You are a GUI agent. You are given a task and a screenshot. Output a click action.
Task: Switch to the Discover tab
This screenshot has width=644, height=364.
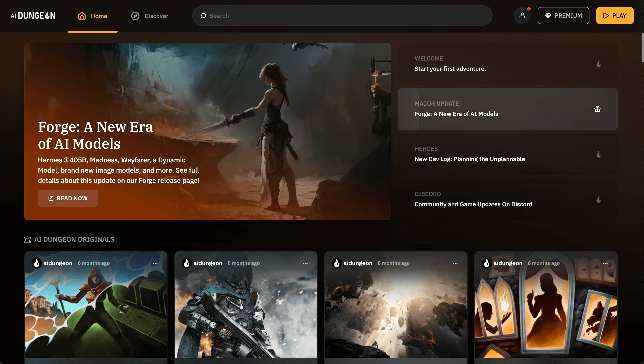click(x=150, y=16)
